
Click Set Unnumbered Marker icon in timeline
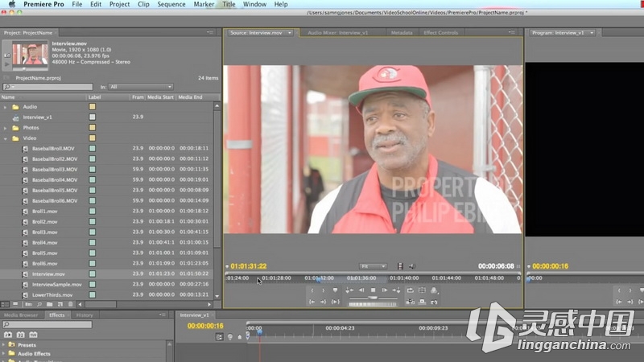(240, 337)
